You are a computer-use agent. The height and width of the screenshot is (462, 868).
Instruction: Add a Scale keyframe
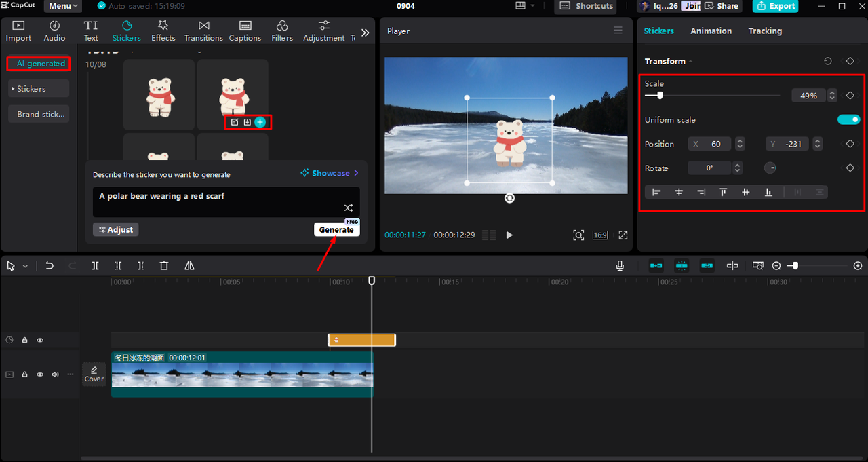click(x=850, y=96)
